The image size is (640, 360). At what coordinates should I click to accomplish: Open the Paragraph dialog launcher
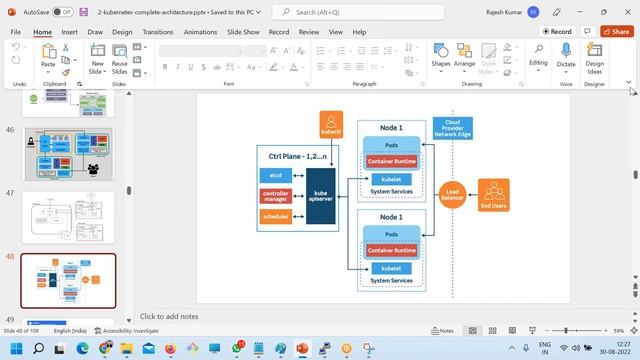click(422, 84)
